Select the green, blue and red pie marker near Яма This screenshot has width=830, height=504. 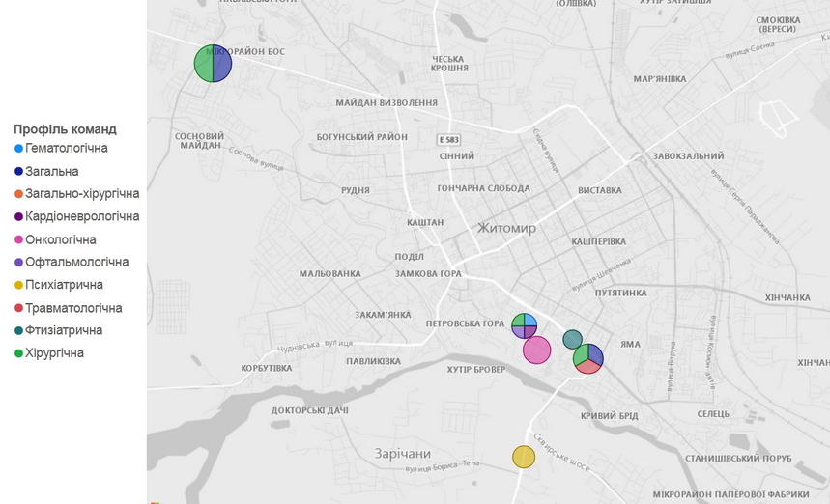coord(587,358)
